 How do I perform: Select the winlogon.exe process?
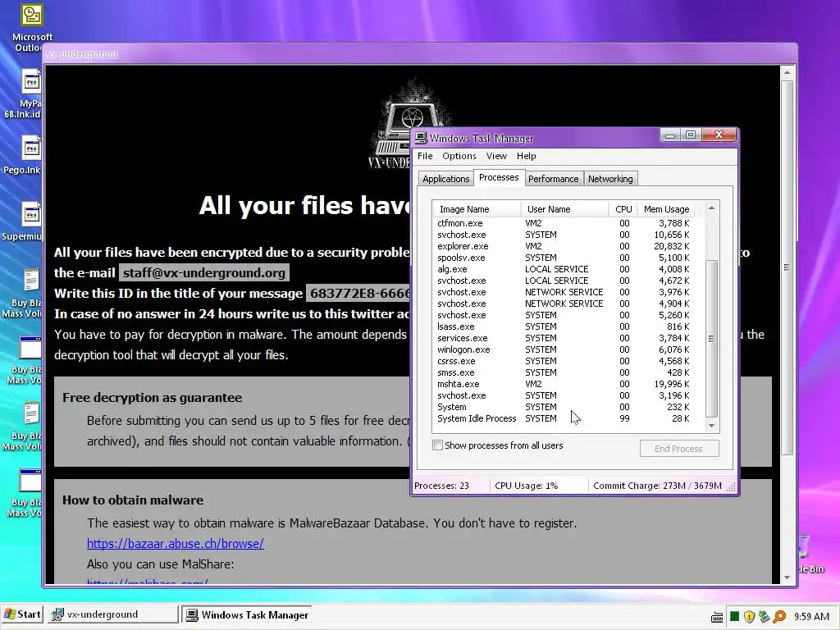pos(564,349)
